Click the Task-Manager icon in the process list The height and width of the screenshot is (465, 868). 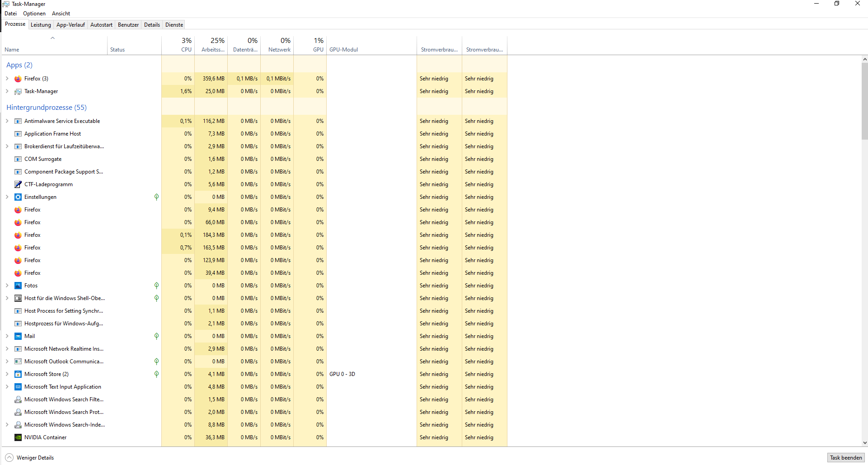(18, 91)
